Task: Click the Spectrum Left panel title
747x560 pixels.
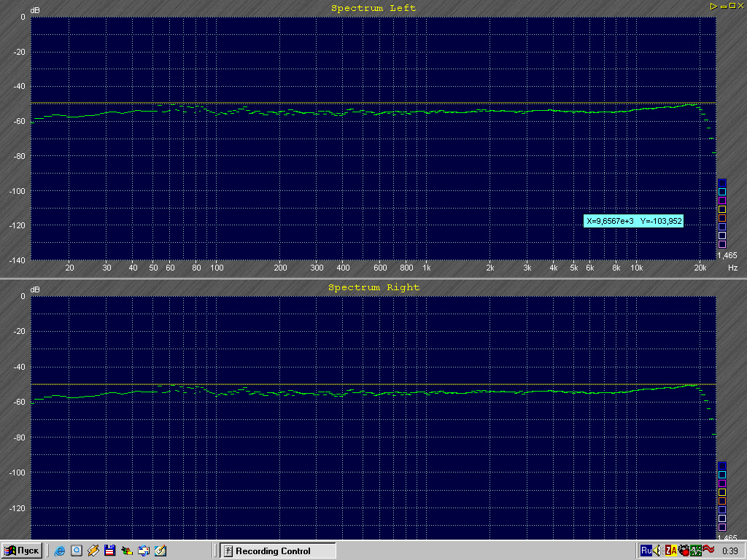Action: [373, 8]
